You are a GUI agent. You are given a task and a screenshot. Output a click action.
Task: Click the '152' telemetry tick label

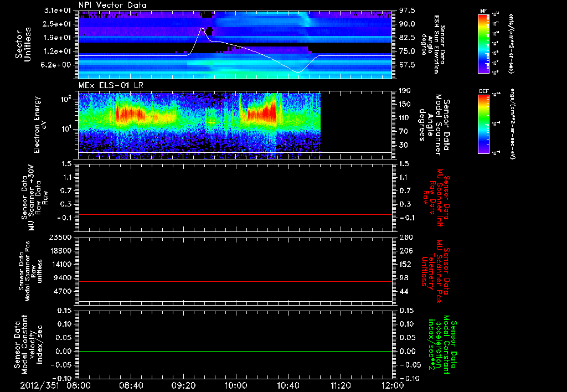point(405,264)
